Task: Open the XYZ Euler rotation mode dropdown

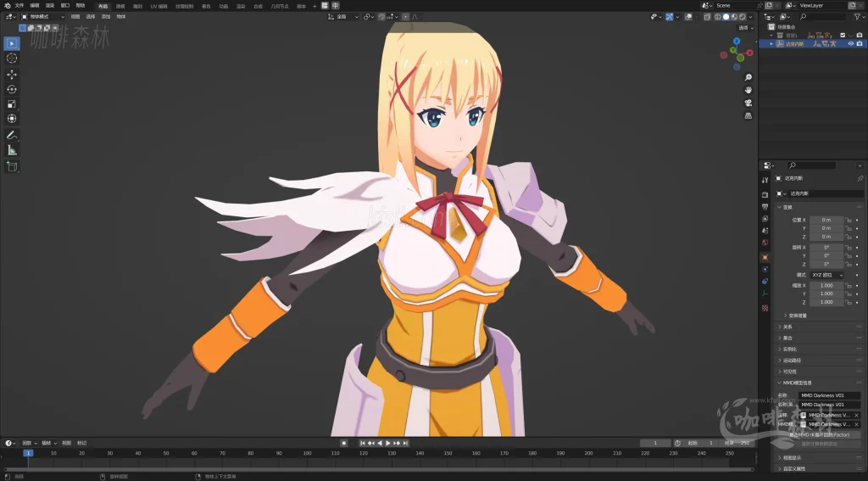Action: tap(826, 275)
